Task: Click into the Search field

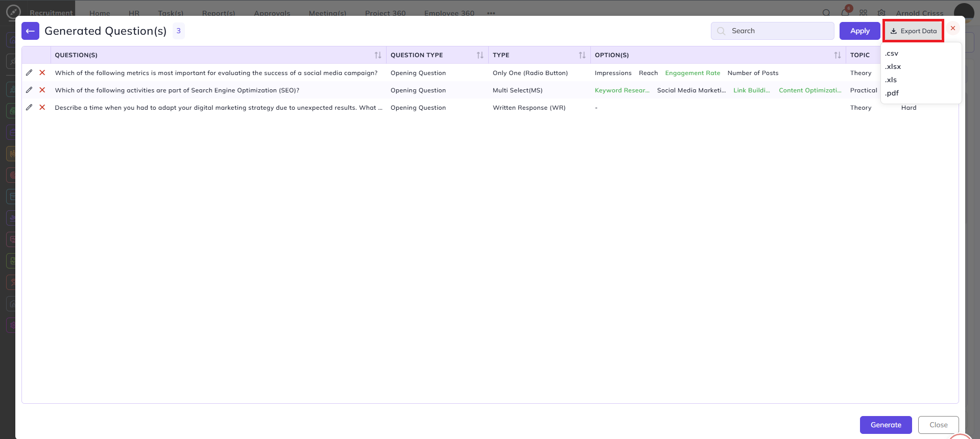Action: click(x=773, y=31)
